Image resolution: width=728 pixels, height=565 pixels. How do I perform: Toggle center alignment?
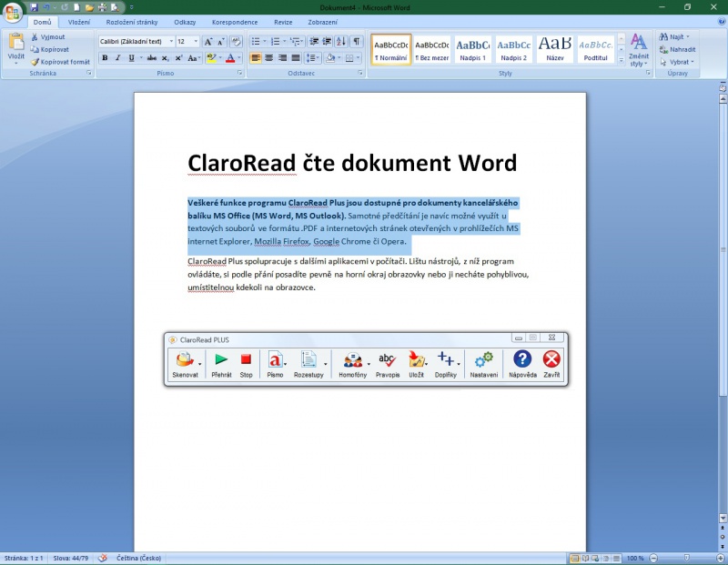tap(268, 58)
